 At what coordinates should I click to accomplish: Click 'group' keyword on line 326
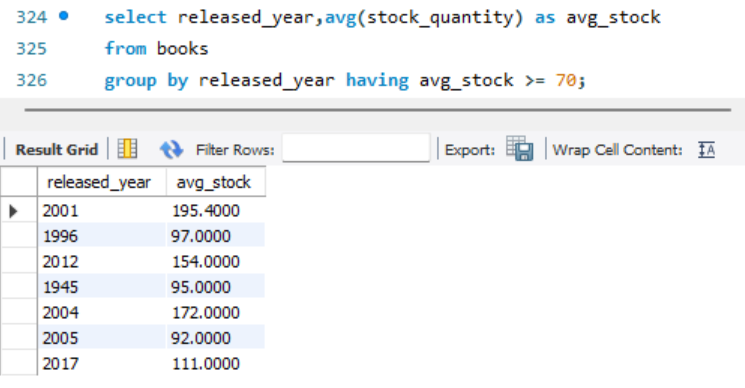130,81
